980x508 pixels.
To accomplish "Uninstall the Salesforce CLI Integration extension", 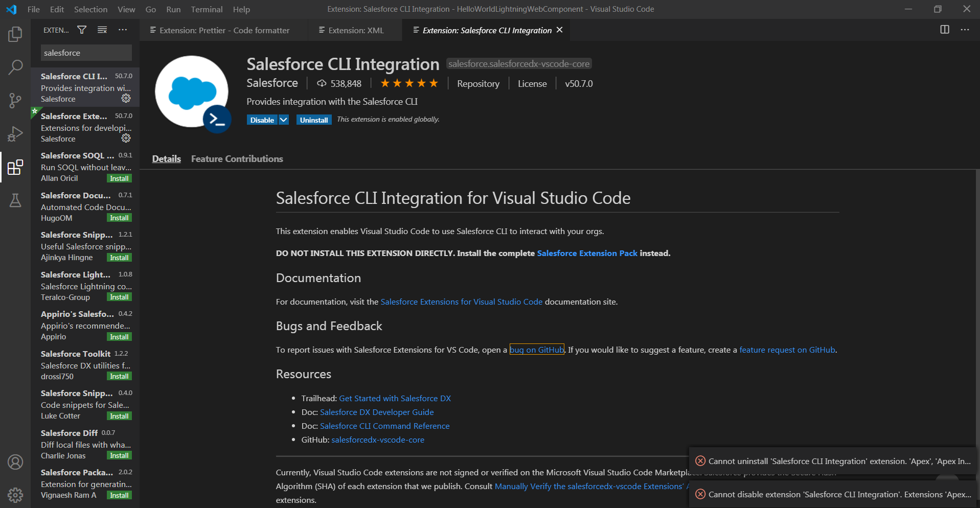I will tap(314, 119).
